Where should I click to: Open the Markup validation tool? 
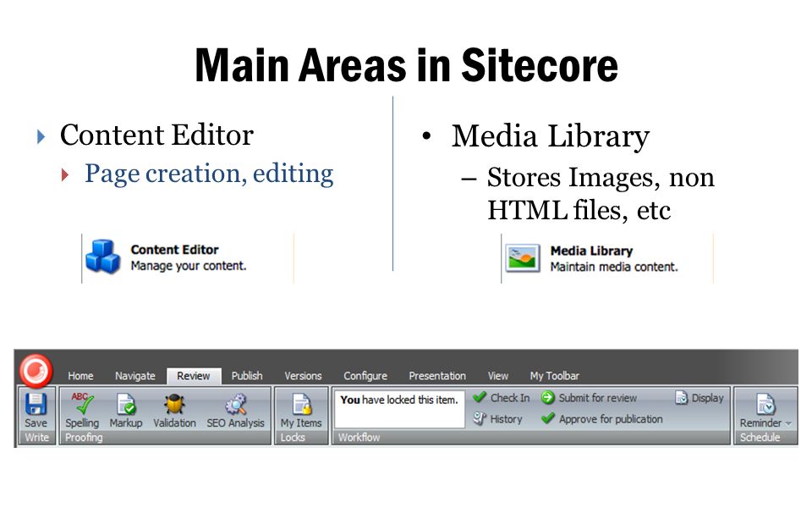pos(126,410)
